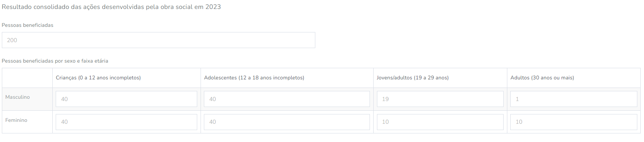This screenshot has height=142, width=644.
Task: Focus the Masculino Jovens/adultos field showing 19
Action: pos(440,99)
